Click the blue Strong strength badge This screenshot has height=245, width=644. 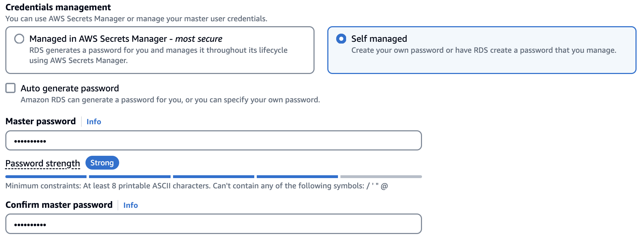point(102,163)
